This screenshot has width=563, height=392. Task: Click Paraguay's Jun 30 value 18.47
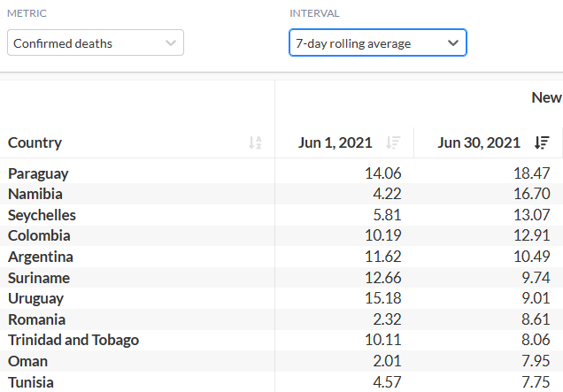tap(531, 173)
